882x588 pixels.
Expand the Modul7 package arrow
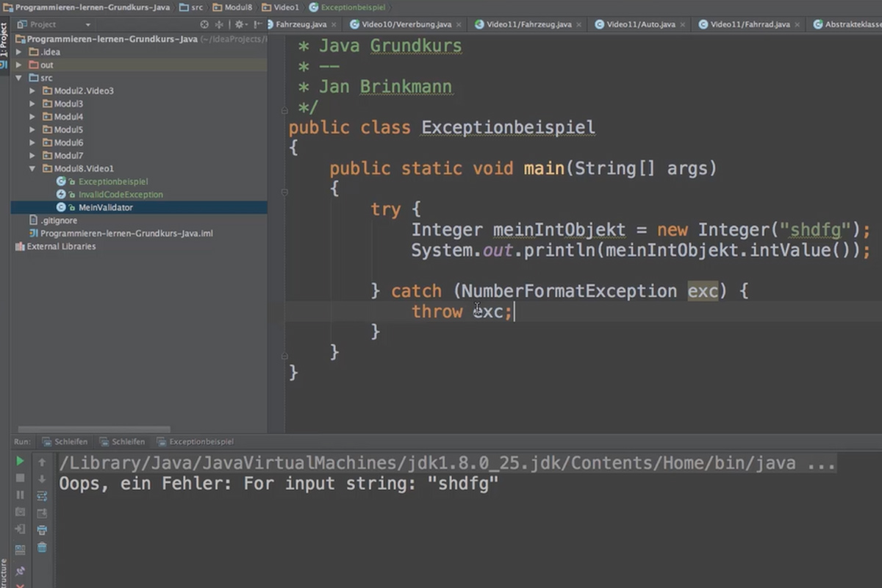tap(32, 155)
